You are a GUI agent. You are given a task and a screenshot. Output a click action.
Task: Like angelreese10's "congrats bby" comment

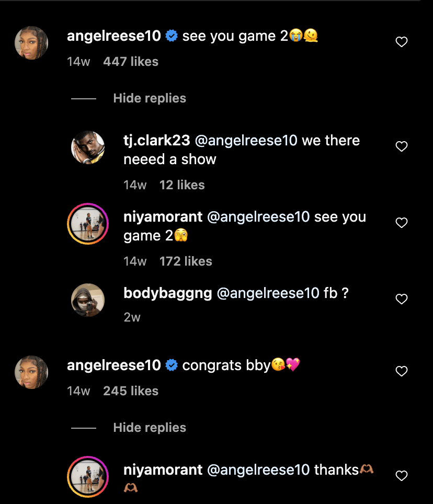pos(402,371)
